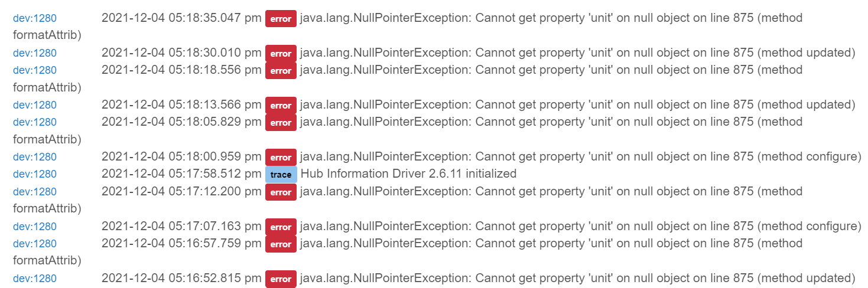Click error badge on 05:18:30.010 row

[x=281, y=54]
